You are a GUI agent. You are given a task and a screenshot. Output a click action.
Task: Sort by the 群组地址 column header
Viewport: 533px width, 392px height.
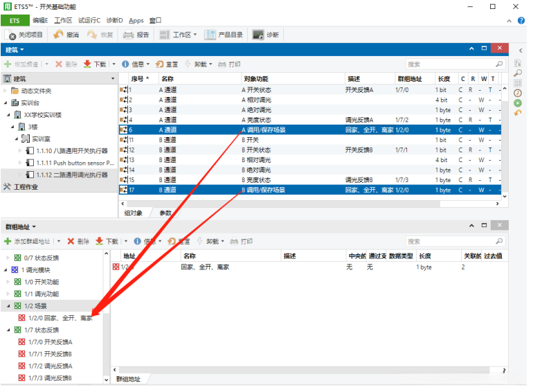(415, 78)
